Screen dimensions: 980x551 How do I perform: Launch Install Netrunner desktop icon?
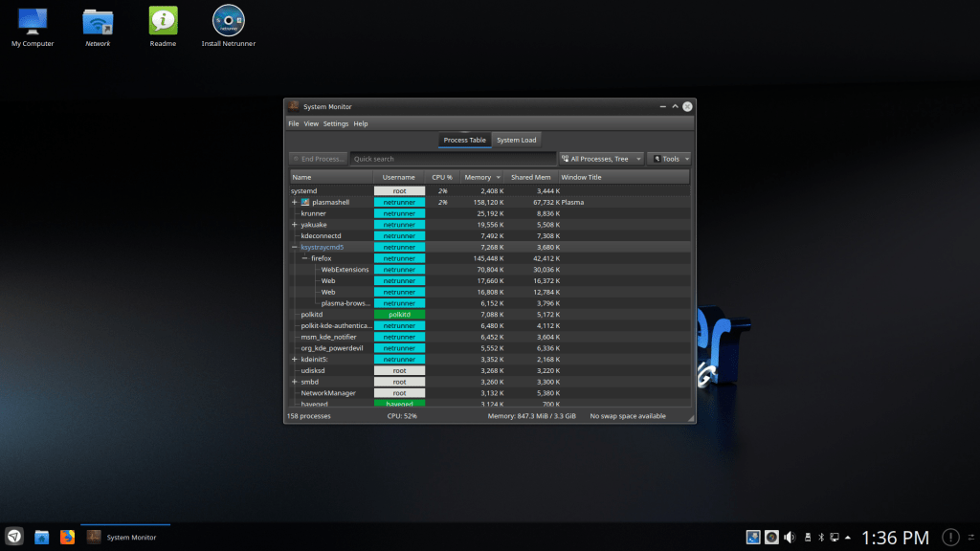coord(228,28)
